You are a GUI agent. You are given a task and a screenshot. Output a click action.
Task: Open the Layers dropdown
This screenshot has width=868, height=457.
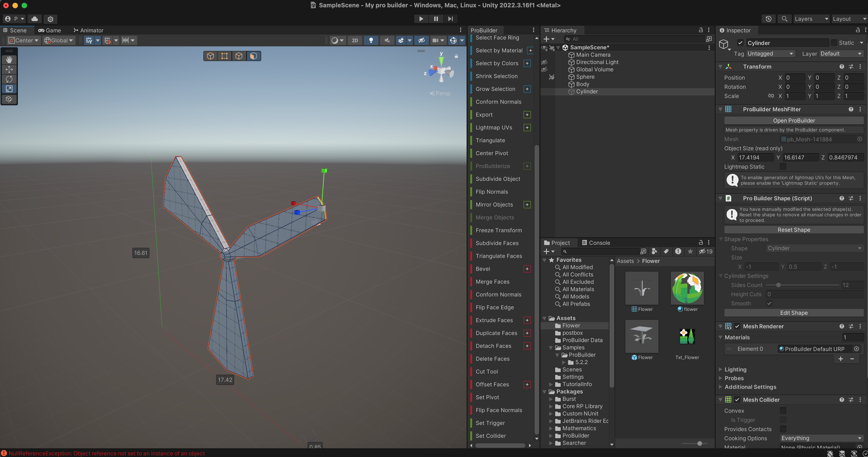pyautogui.click(x=811, y=19)
